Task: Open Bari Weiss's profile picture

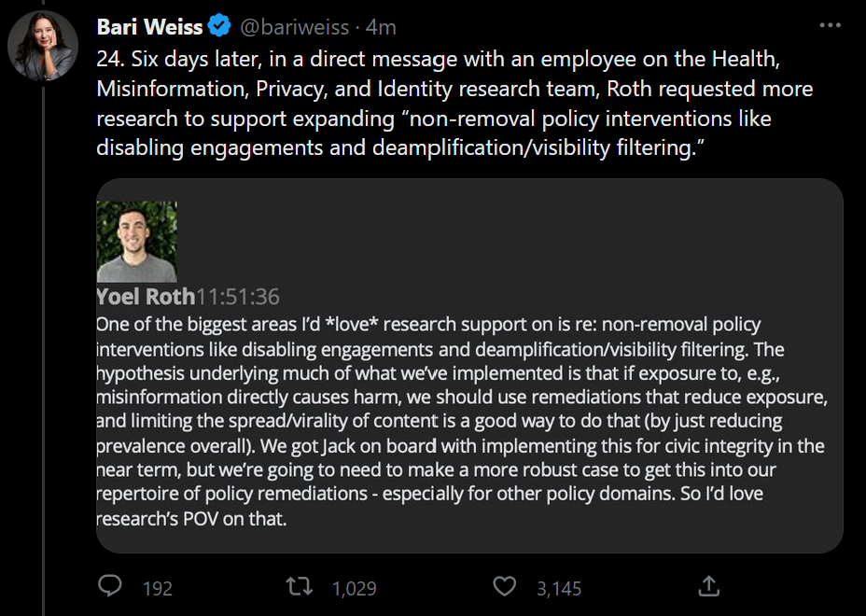Action: (x=43, y=46)
